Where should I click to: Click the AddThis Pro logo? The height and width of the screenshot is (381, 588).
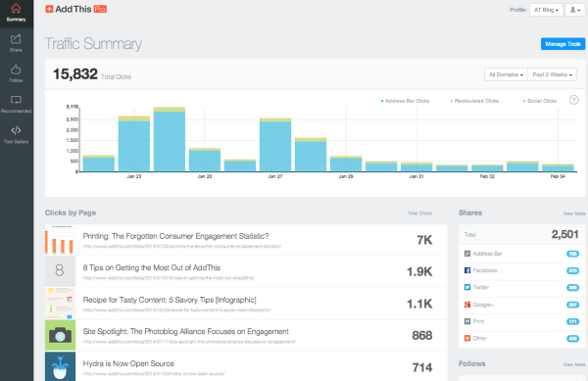point(76,9)
